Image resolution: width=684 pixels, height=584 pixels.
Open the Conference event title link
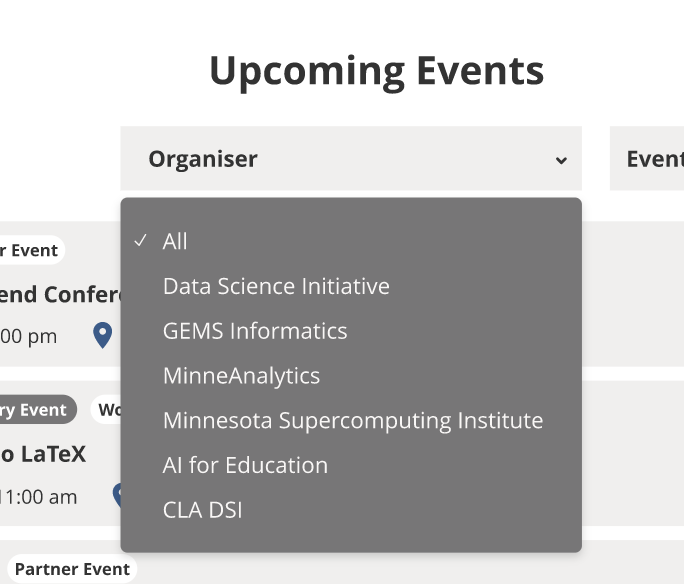click(60, 294)
